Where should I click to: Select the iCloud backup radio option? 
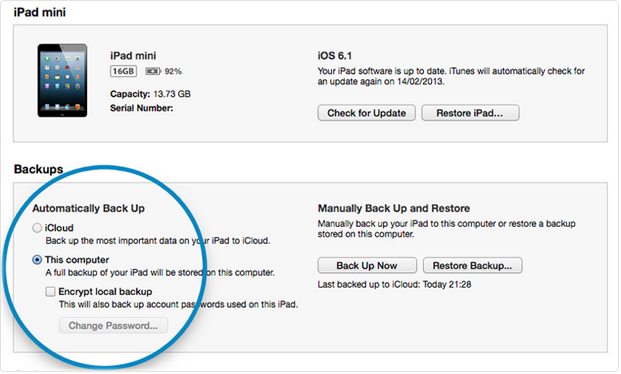pos(37,228)
